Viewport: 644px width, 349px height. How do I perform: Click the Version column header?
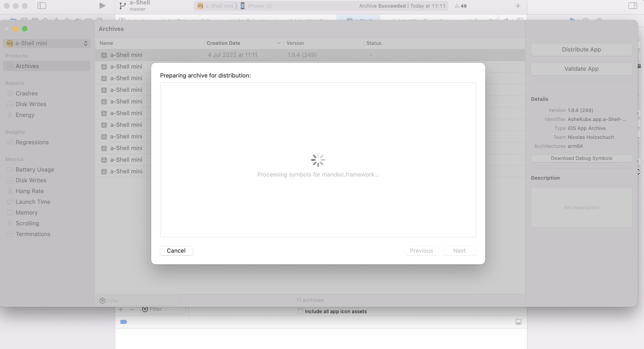point(295,43)
